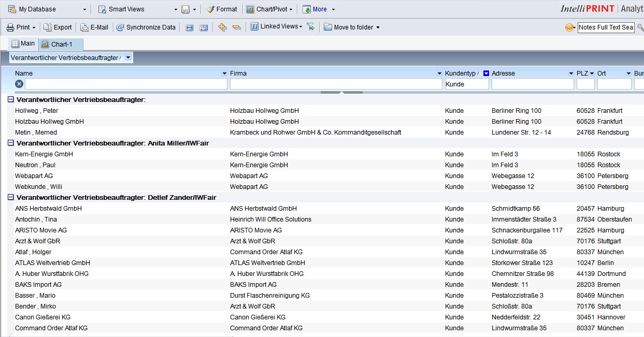Open the Firma column dropdown arrow

pos(439,74)
